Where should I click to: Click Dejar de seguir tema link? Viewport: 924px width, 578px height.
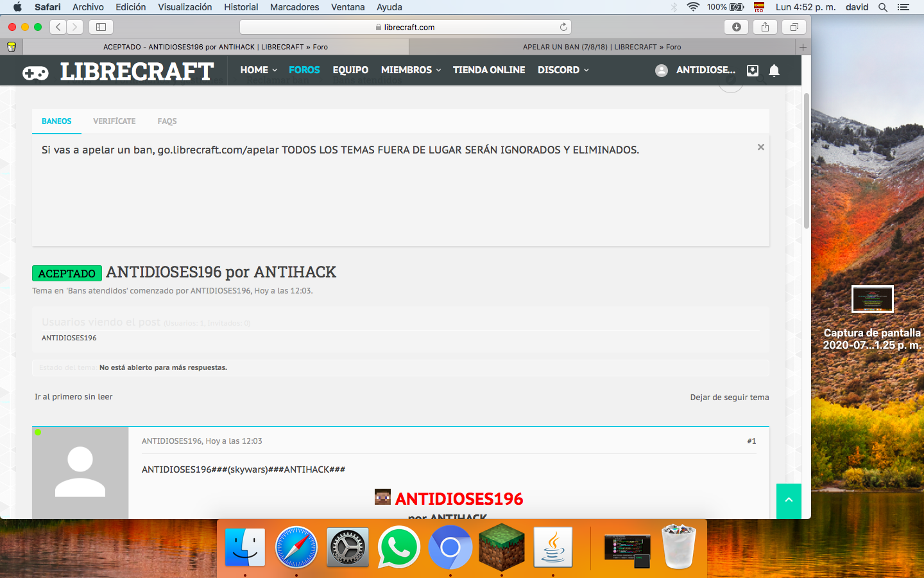729,398
